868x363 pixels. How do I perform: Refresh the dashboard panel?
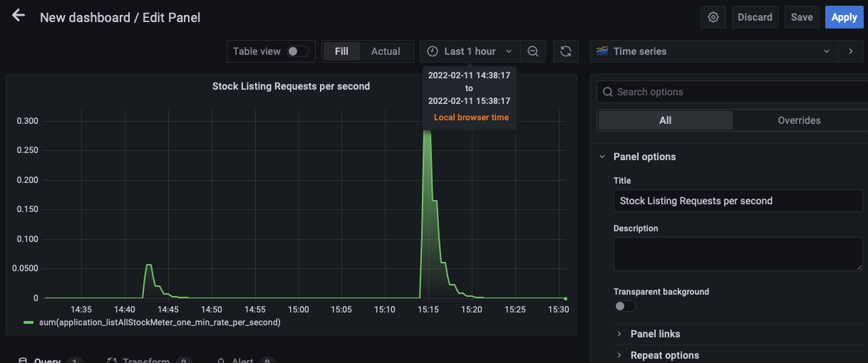tap(566, 51)
